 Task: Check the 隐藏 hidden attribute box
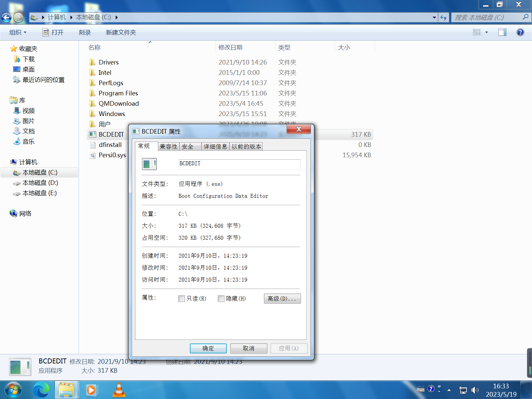point(221,299)
